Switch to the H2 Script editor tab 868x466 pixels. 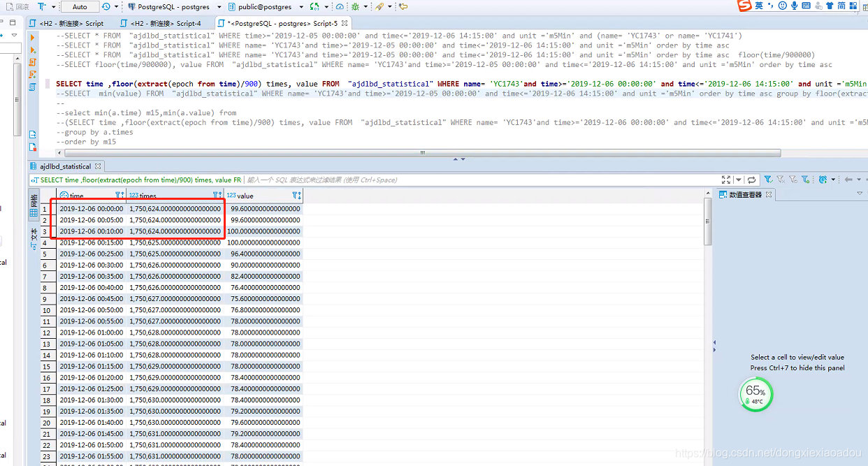coord(66,23)
